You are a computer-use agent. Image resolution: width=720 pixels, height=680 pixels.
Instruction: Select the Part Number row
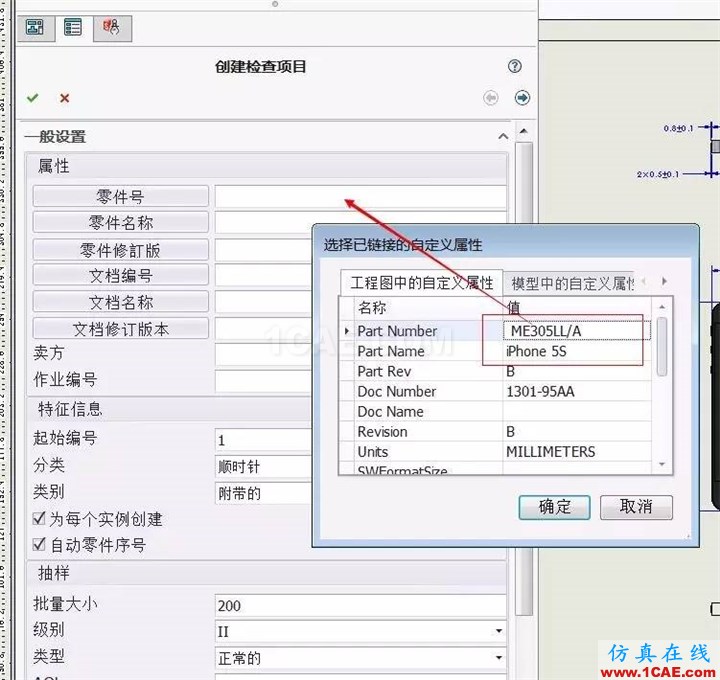(495, 331)
